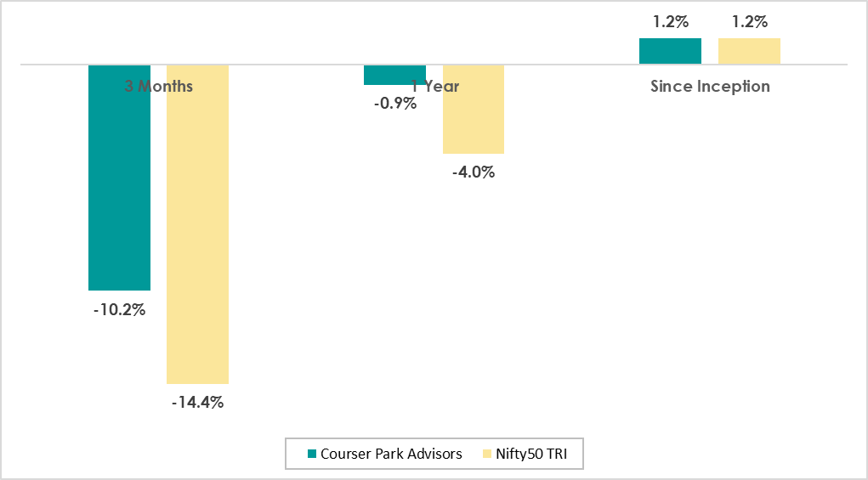This screenshot has height=480, width=868.
Task: Click the 3 Months axis label
Action: 158,87
